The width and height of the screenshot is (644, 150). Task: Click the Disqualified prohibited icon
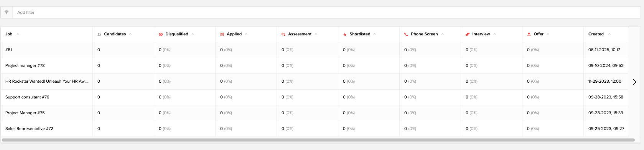[161, 34]
